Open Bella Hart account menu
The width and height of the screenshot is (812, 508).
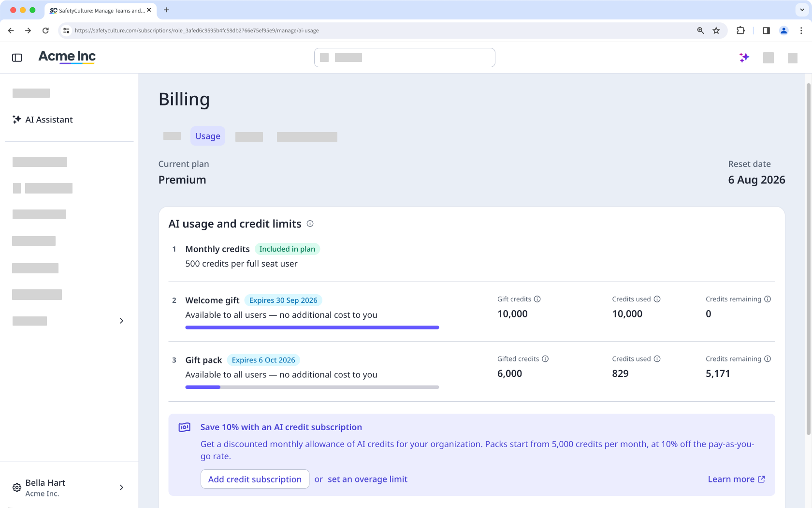pos(69,488)
